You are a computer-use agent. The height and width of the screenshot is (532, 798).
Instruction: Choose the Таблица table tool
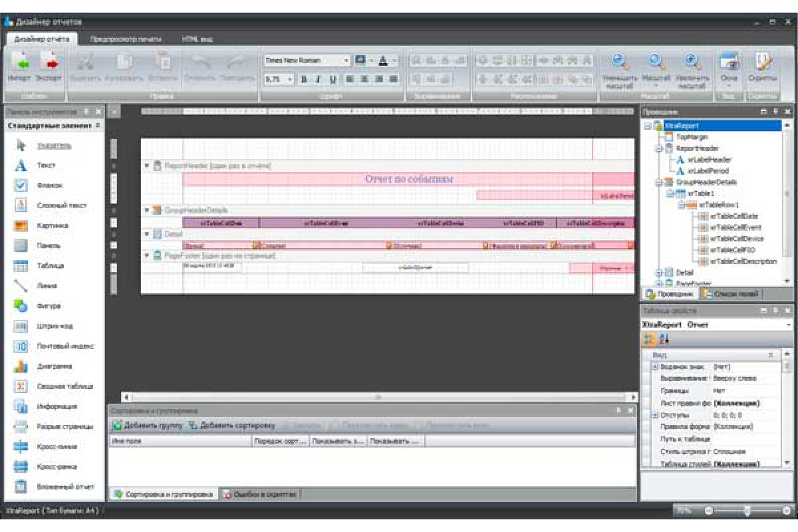(x=51, y=266)
